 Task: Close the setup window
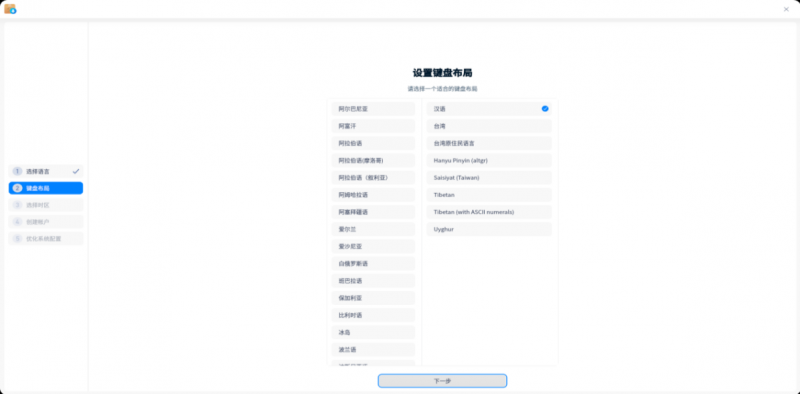click(786, 9)
